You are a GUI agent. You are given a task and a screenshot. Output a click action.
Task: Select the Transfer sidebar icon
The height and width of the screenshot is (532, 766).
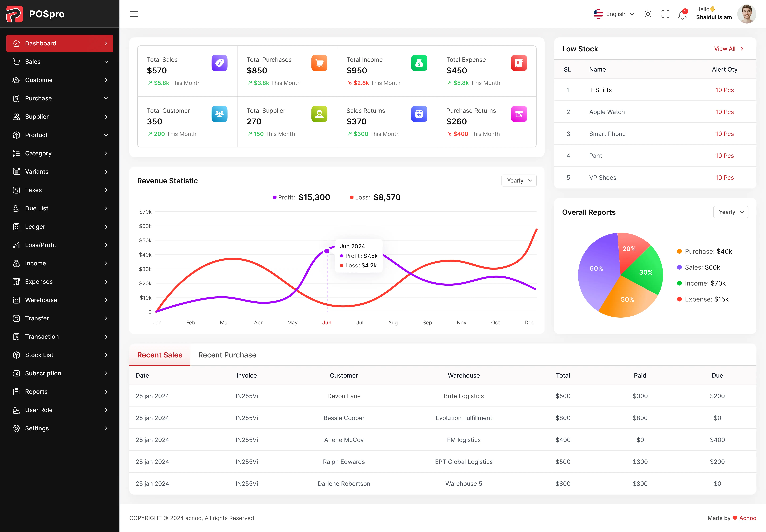point(17,318)
